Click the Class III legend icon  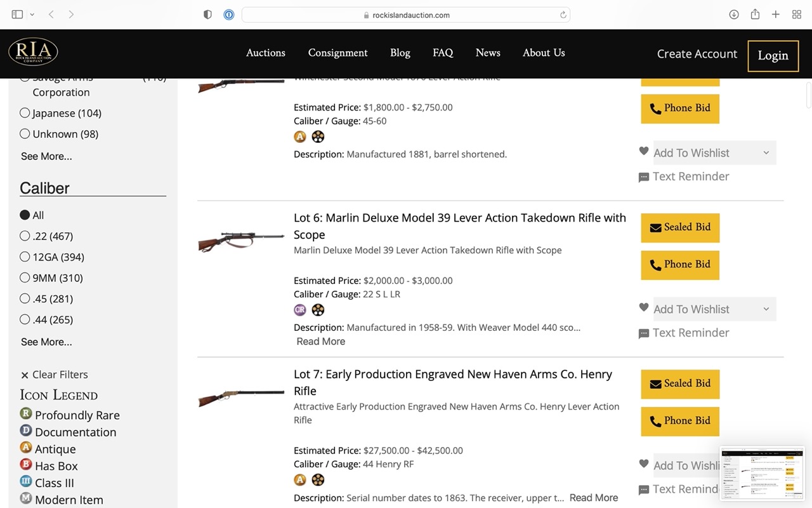coord(26,481)
